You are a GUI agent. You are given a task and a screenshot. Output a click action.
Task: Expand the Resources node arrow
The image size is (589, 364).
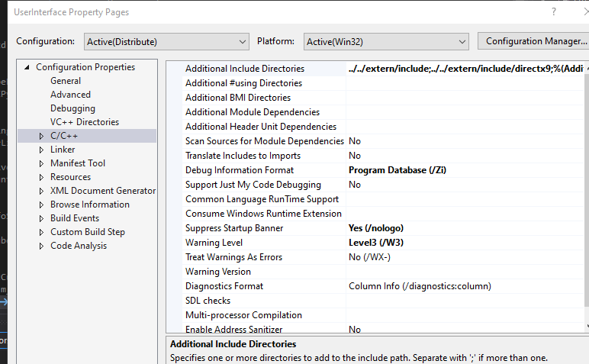41,177
